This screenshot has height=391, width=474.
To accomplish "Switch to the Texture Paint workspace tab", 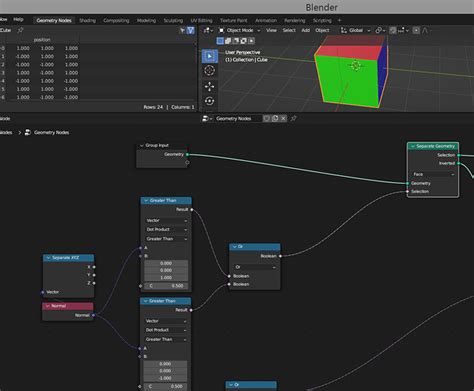I will pyautogui.click(x=233, y=20).
